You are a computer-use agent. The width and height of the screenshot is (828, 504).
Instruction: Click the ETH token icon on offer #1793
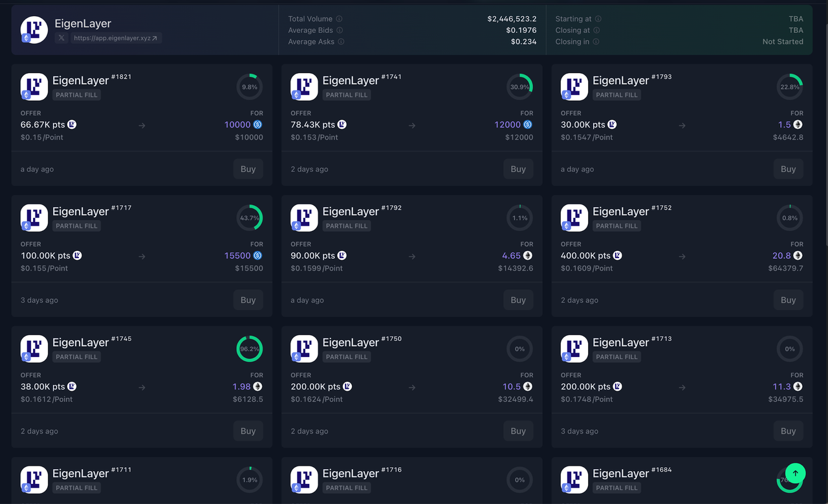798,125
